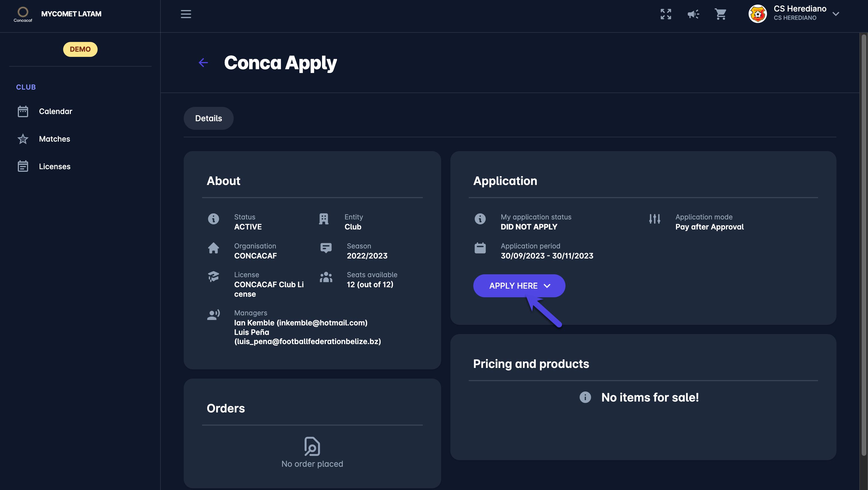This screenshot has width=868, height=490.
Task: Click the vertical page scrollbar
Action: coord(863,236)
